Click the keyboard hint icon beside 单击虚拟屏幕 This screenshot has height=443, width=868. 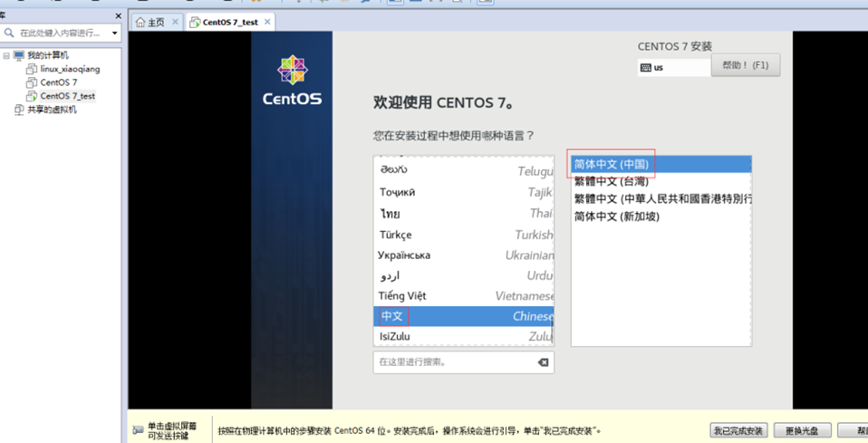pyautogui.click(x=139, y=431)
